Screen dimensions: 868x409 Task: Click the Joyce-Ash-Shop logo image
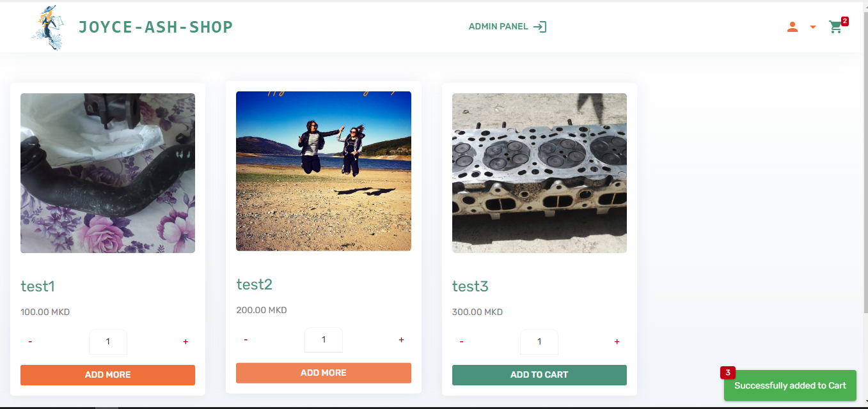(48, 27)
